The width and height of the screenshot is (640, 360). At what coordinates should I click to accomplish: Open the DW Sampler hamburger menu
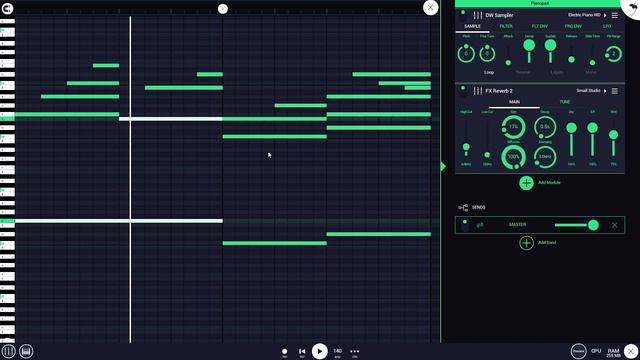click(x=615, y=15)
